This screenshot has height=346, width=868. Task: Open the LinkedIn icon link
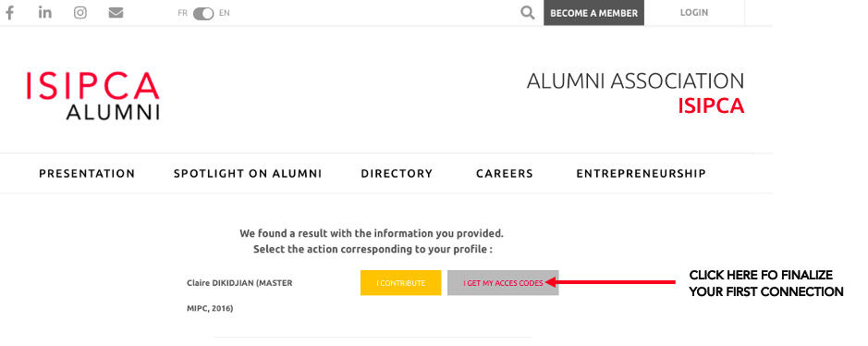[45, 12]
